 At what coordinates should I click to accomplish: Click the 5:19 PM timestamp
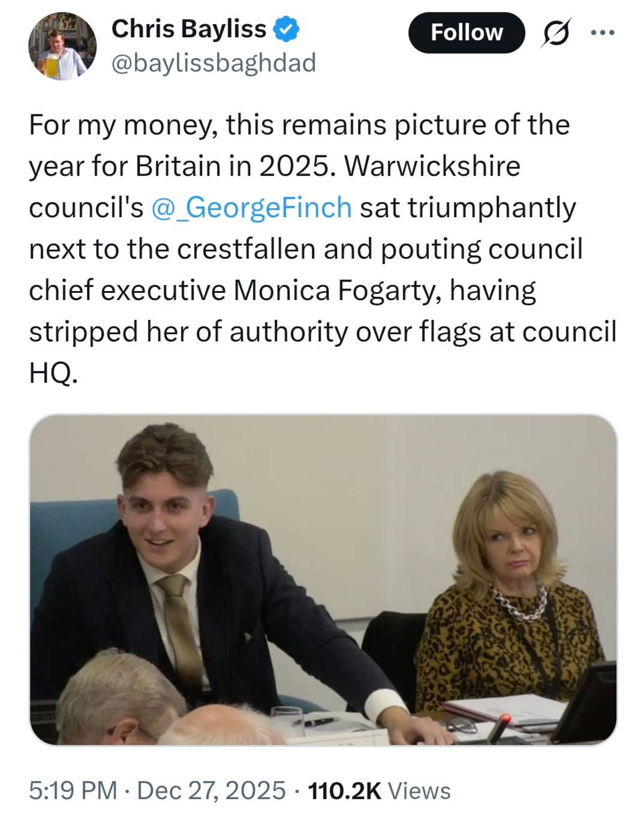tap(73, 790)
